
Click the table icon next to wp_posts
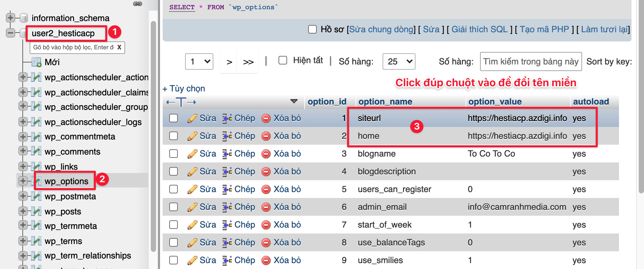tap(36, 211)
